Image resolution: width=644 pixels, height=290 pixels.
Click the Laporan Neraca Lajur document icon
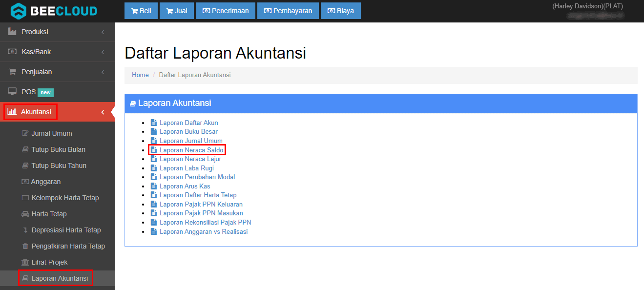tap(154, 159)
